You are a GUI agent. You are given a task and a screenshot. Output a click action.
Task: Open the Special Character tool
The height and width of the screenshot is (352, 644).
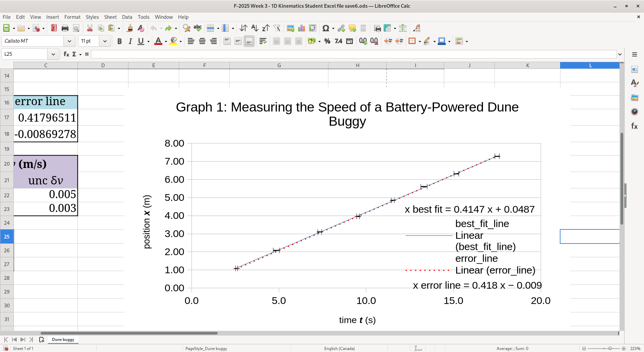pyautogui.click(x=325, y=28)
